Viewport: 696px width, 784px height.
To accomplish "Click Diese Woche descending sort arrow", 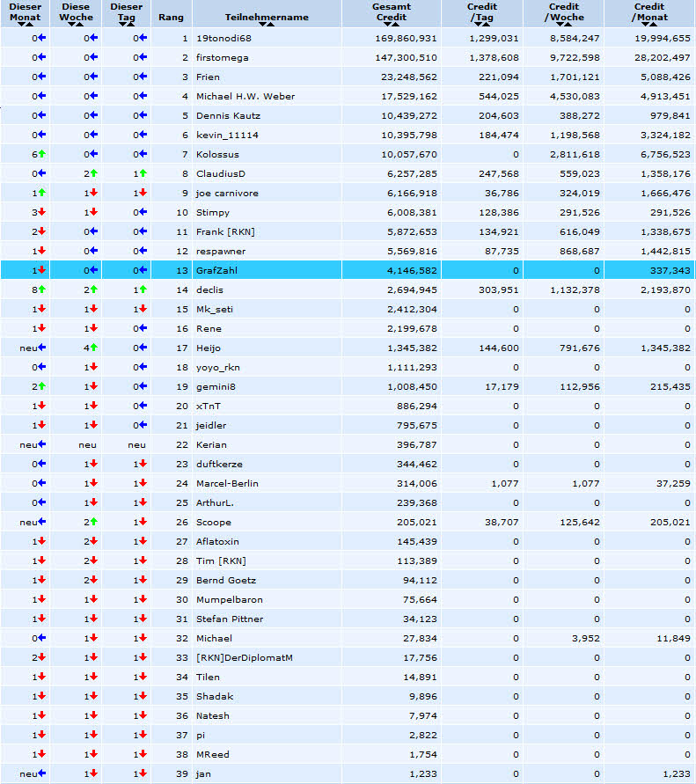I will coord(72,24).
